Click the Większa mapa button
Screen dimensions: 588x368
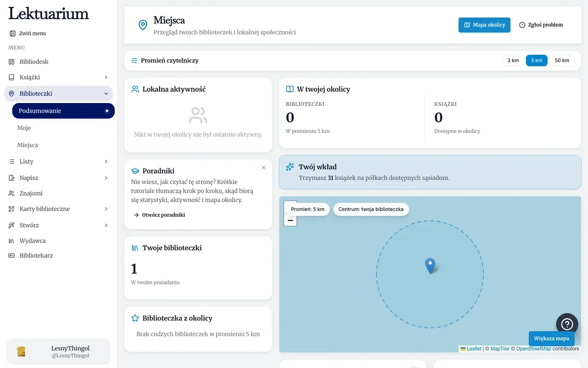551,339
